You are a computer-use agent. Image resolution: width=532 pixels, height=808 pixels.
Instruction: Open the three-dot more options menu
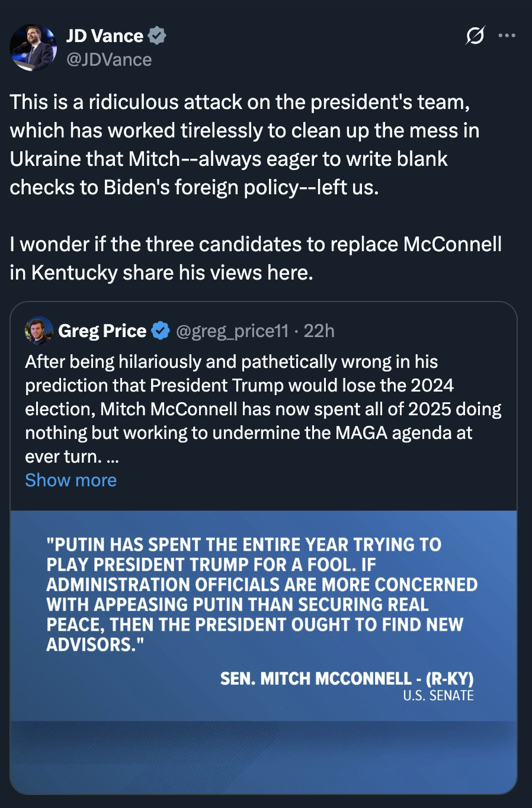click(507, 36)
